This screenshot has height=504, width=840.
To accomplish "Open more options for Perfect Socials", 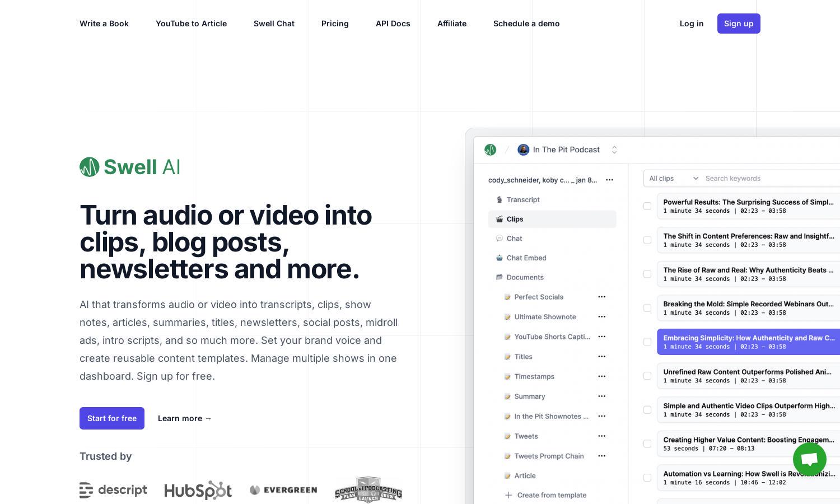I will (x=601, y=297).
